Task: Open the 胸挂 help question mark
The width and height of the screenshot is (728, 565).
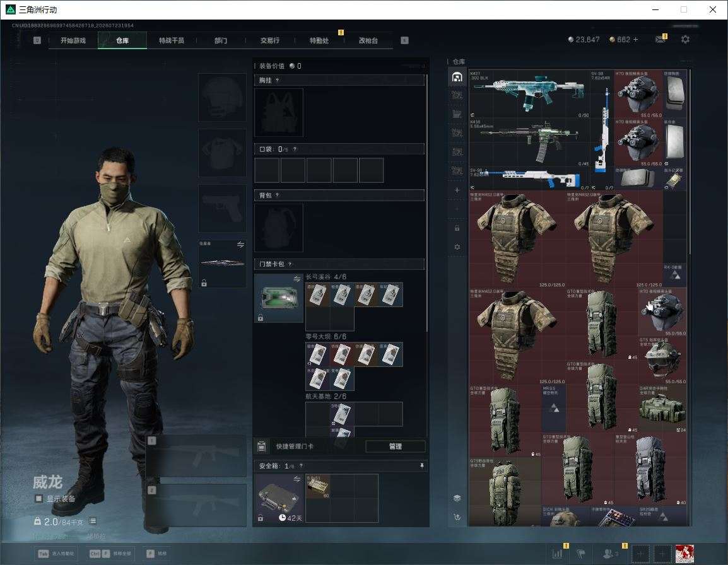Action: 277,80
